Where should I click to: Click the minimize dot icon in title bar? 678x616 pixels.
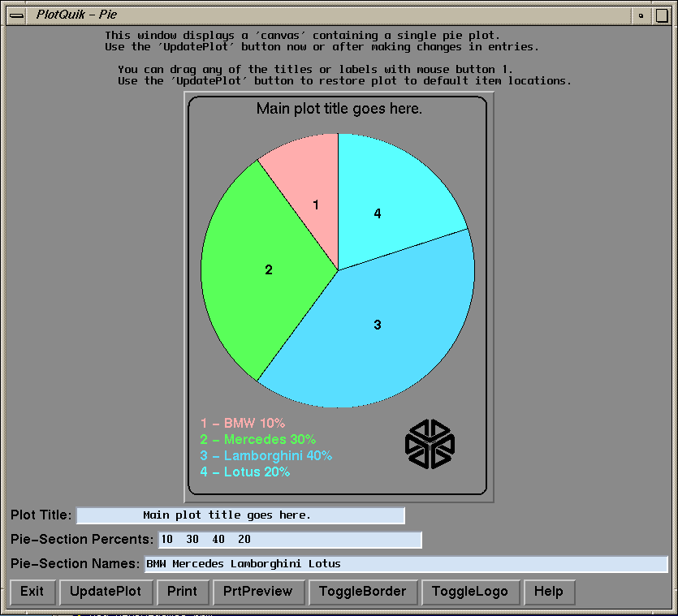click(x=641, y=15)
